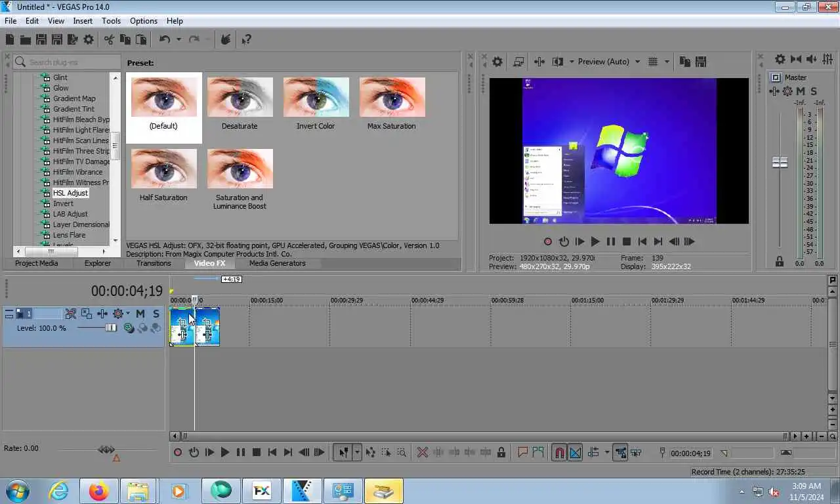Undo the last action

tap(165, 39)
